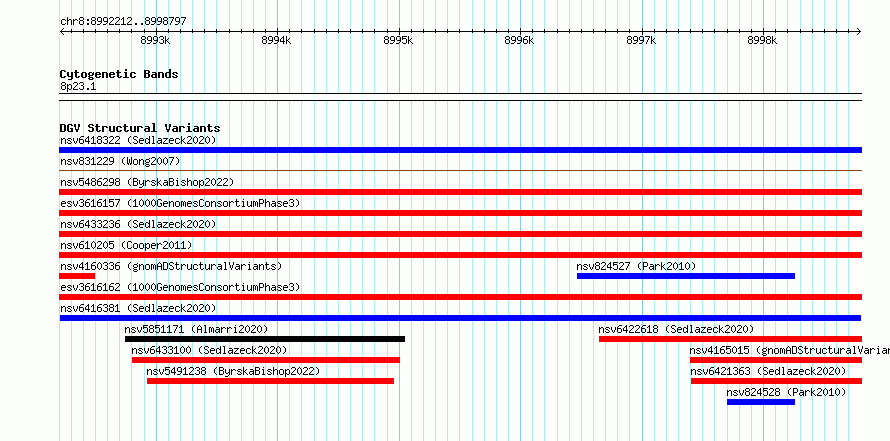Click the nsv6418322 (Sedlazeck2020) label
Viewport: 890px width, 441px height.
coord(138,140)
